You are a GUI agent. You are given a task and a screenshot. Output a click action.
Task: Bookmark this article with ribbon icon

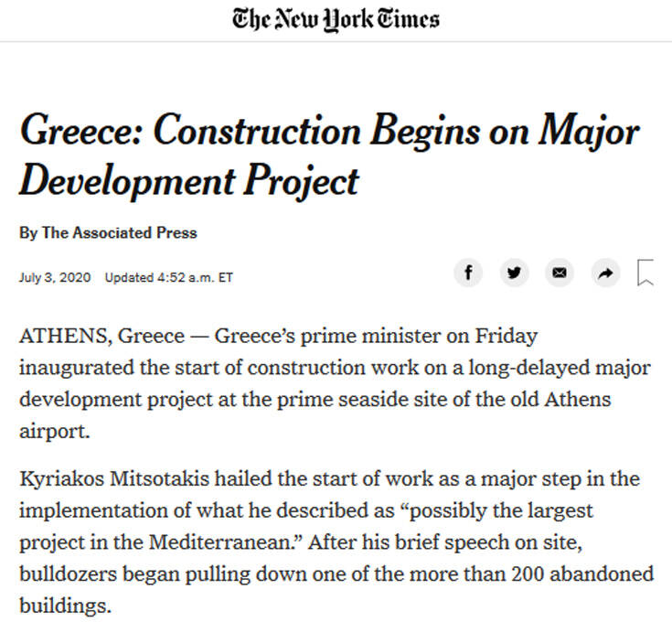pos(645,273)
